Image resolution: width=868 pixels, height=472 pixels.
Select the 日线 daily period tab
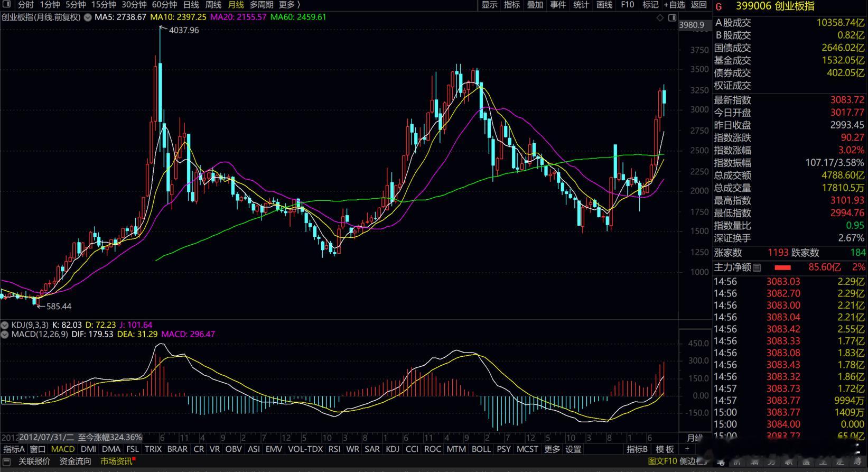point(191,5)
